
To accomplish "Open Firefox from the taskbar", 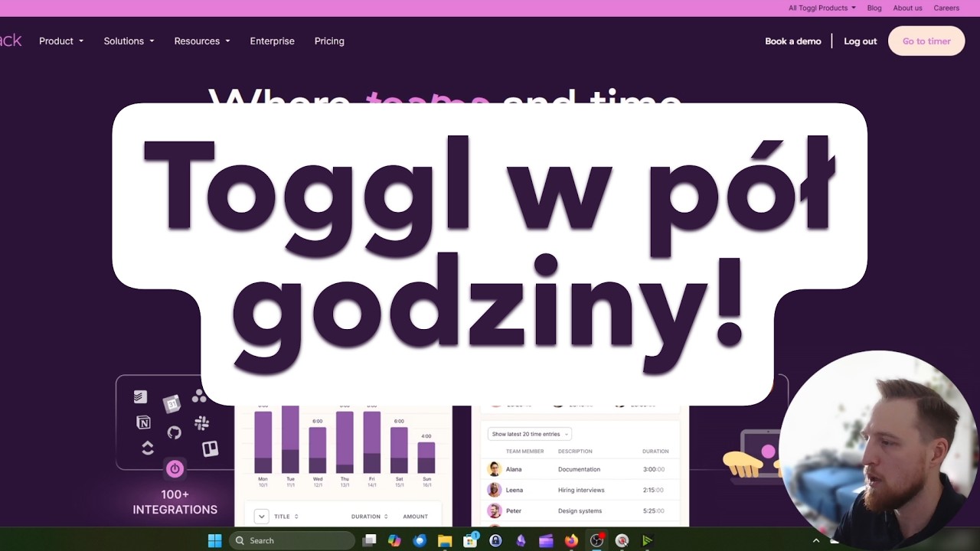I will click(571, 540).
